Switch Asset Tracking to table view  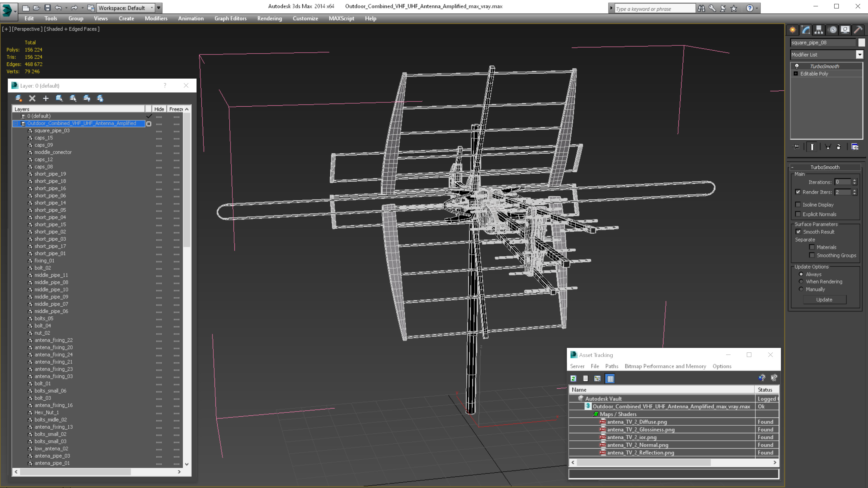click(610, 379)
